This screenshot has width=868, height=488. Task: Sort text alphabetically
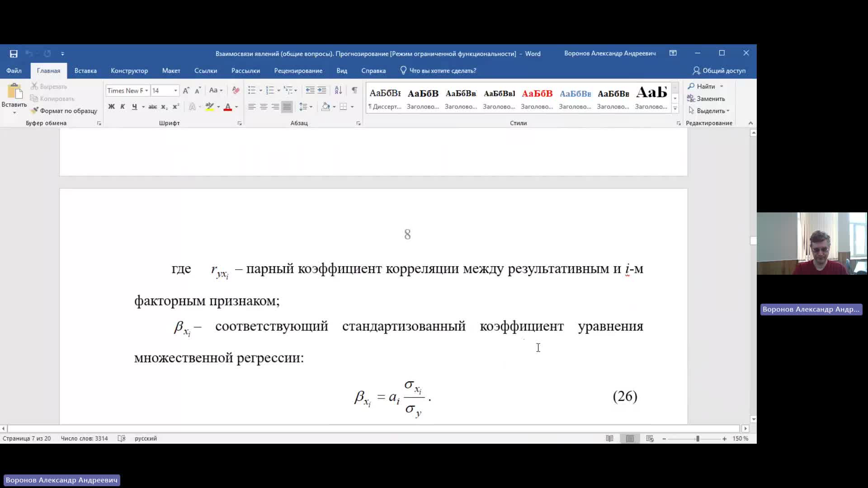(338, 90)
